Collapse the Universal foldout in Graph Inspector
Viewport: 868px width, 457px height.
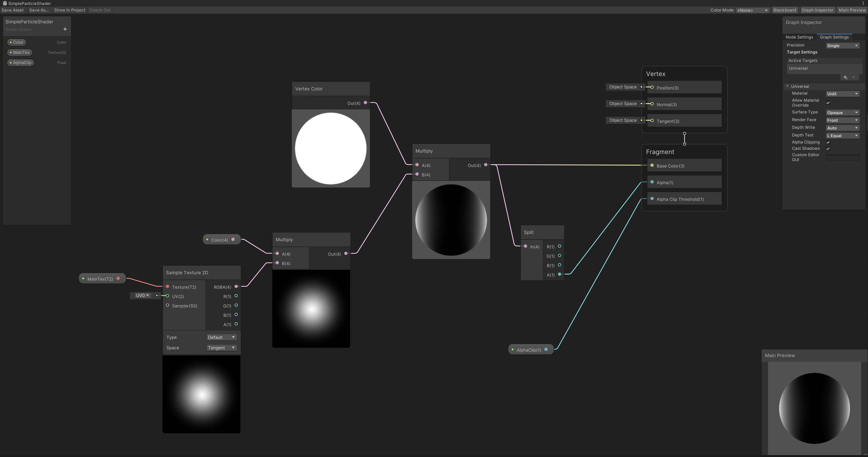pyautogui.click(x=788, y=86)
